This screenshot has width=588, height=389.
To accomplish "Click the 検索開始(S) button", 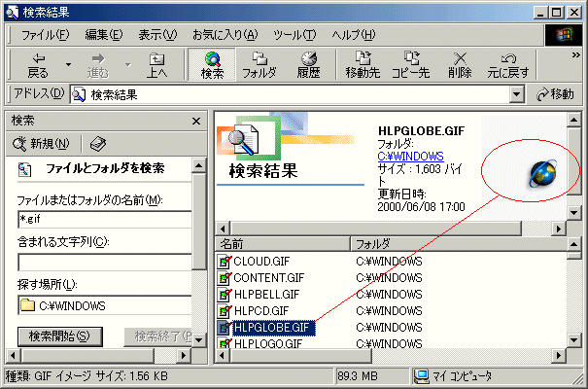I will pyautogui.click(x=60, y=336).
